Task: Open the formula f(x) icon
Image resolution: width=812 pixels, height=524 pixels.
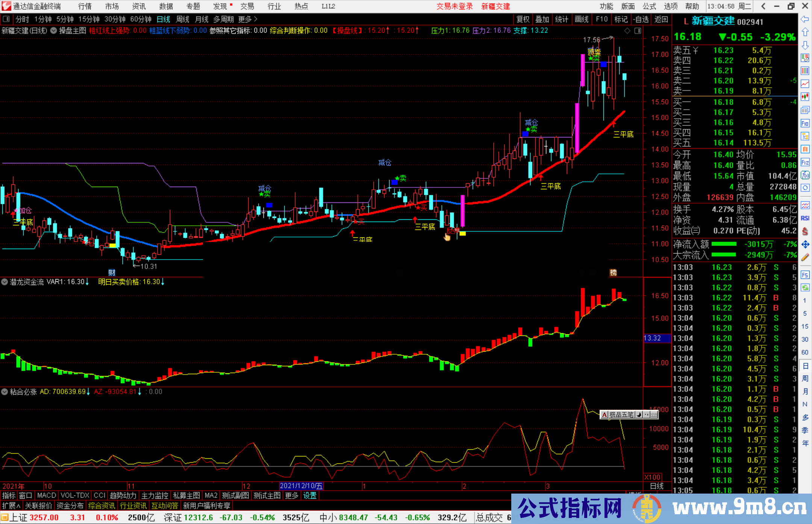Action: (805, 175)
